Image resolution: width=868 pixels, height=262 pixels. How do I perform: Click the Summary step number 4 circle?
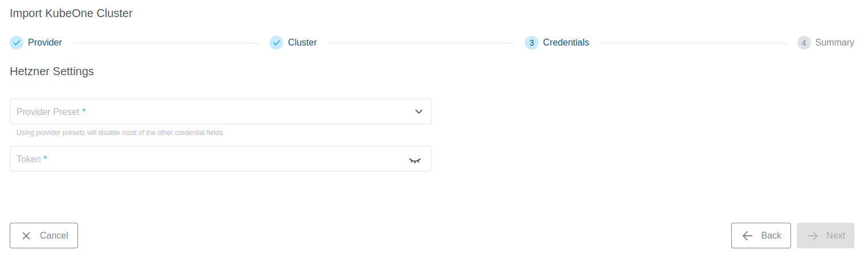point(804,43)
